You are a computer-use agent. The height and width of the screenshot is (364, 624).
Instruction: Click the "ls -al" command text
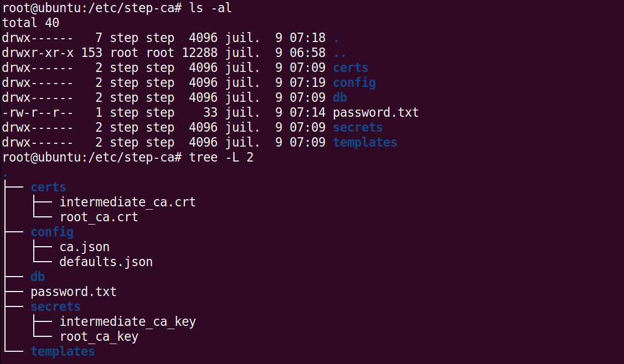point(210,8)
